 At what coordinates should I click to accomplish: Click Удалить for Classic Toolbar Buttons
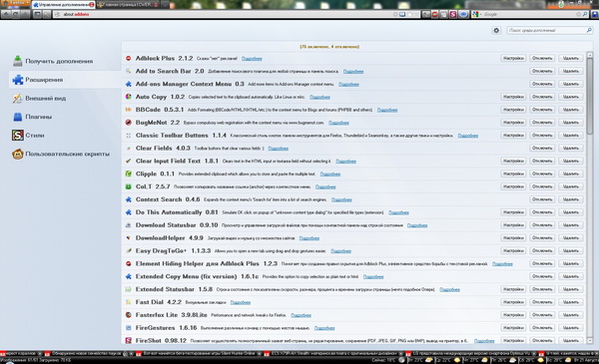[x=571, y=135]
